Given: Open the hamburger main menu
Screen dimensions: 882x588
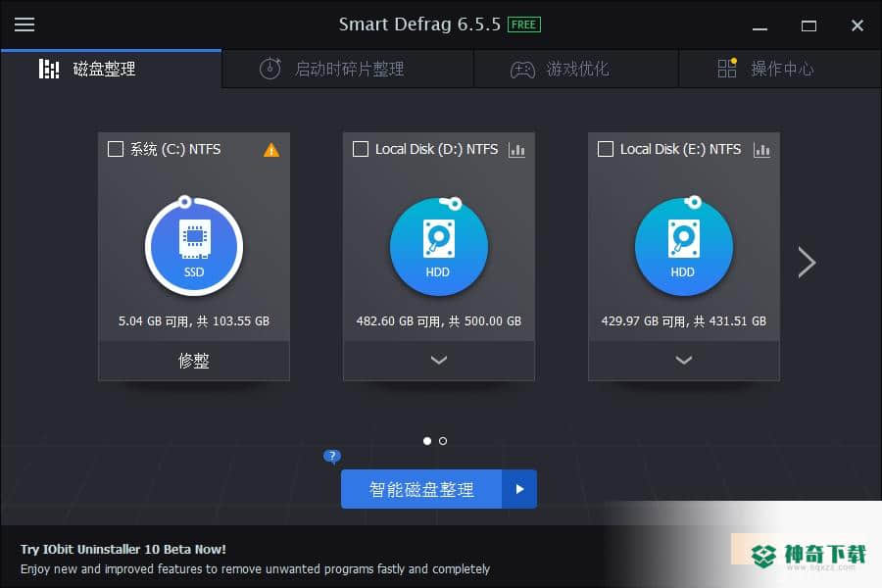Looking at the screenshot, I should coord(24,24).
